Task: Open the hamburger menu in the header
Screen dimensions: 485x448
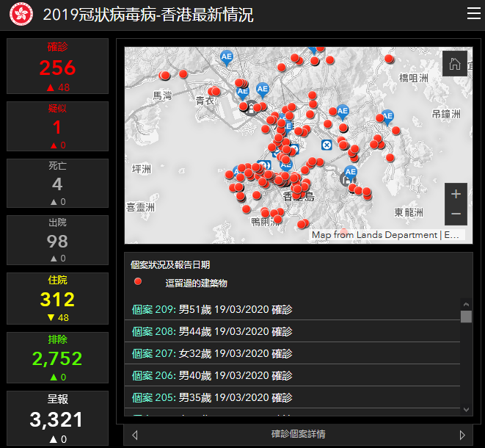Action: (473, 14)
